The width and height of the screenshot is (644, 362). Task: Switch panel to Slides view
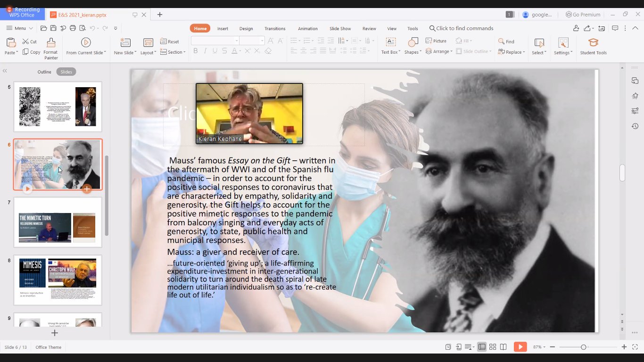coord(66,72)
